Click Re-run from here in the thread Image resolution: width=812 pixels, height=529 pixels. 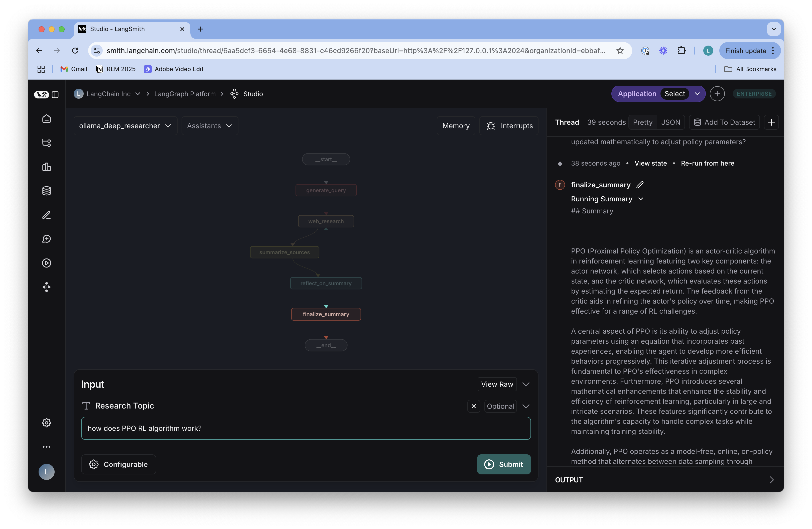point(707,163)
